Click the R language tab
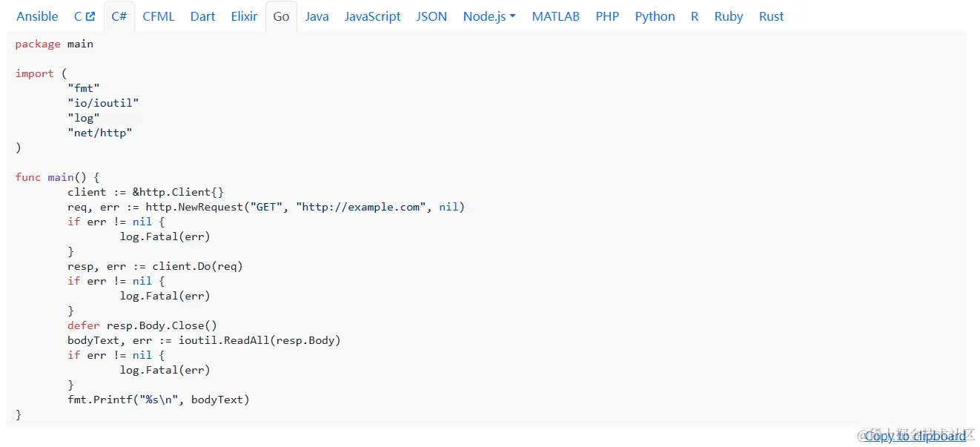The height and width of the screenshot is (447, 980). pyautogui.click(x=695, y=16)
